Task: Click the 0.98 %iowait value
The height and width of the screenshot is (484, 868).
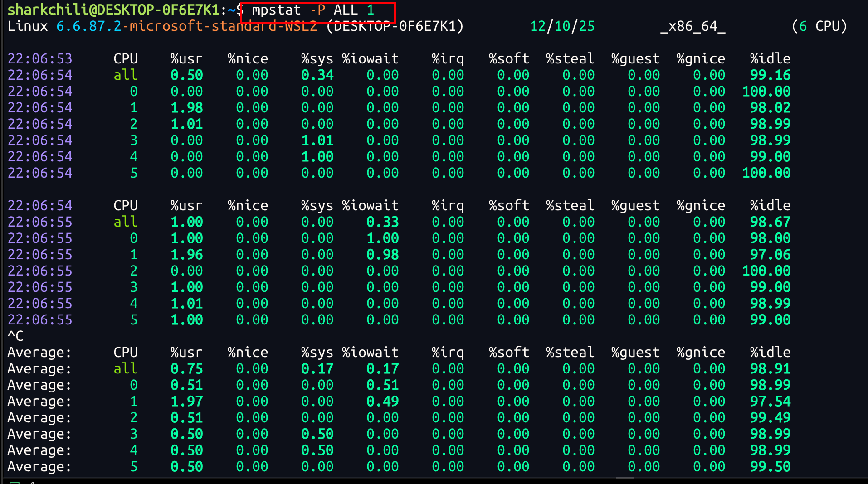Action: click(x=383, y=255)
